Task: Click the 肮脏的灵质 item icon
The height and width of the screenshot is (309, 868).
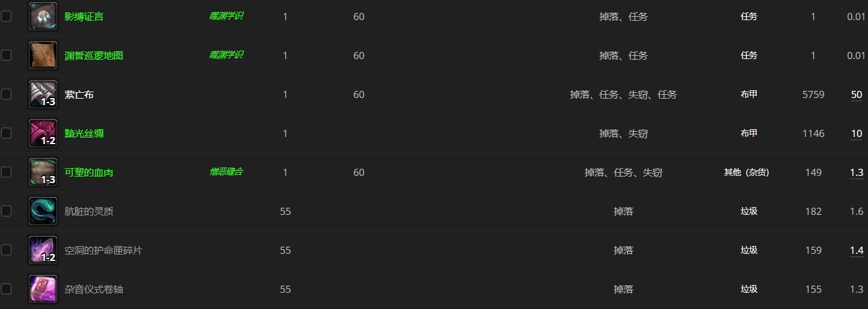Action: tap(43, 212)
